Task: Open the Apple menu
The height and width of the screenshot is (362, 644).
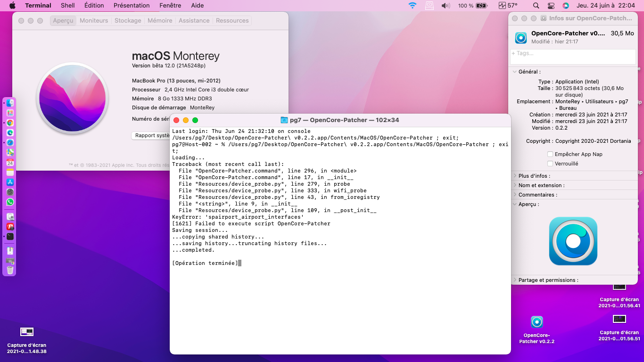Action: click(12, 6)
